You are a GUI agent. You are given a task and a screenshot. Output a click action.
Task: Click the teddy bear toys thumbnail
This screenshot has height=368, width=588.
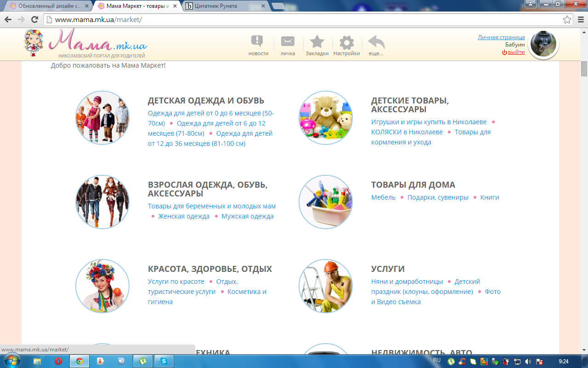coord(326,118)
